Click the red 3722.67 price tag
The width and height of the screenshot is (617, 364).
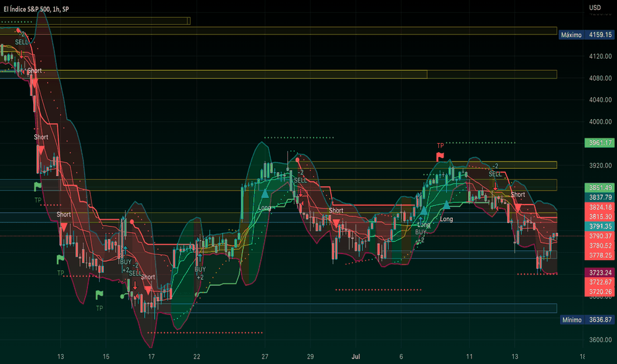coord(600,282)
